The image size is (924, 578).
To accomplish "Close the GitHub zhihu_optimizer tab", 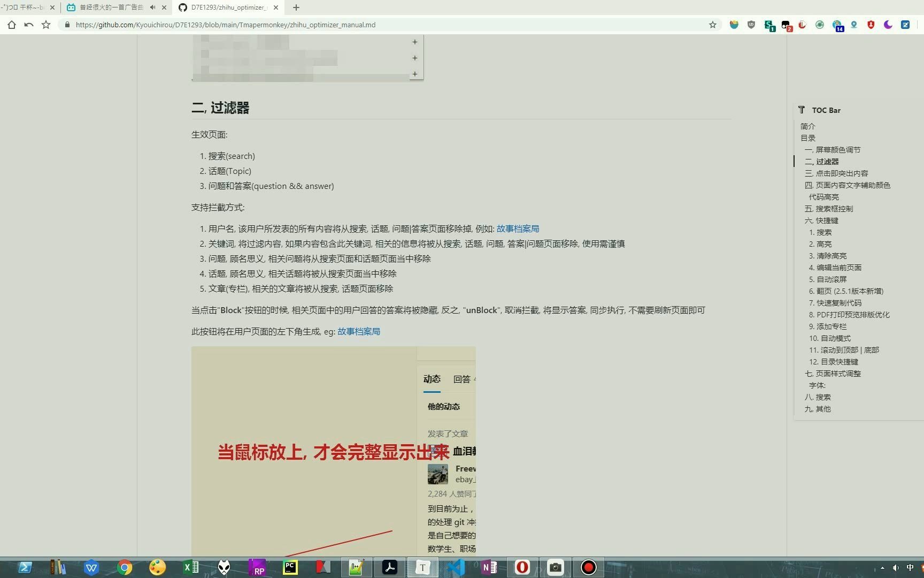I will (276, 7).
